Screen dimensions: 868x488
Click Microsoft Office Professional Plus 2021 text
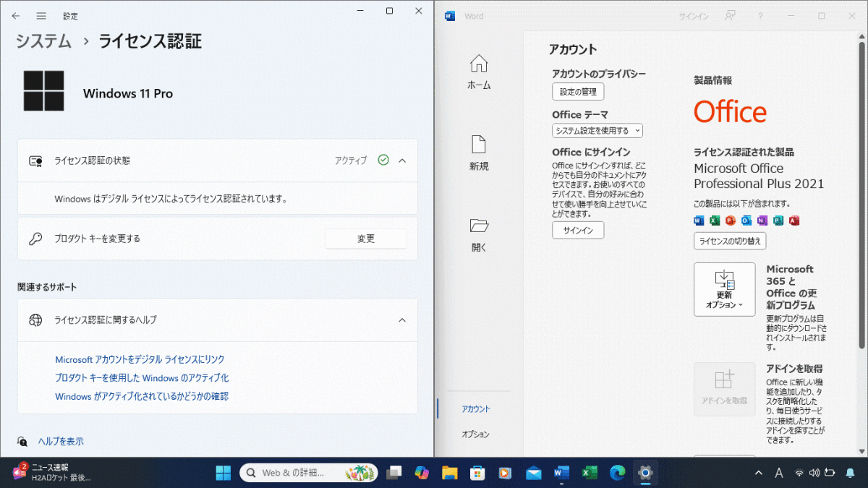(x=759, y=176)
